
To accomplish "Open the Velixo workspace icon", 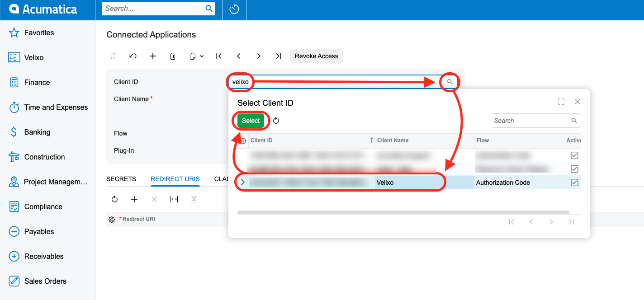I will coord(14,58).
